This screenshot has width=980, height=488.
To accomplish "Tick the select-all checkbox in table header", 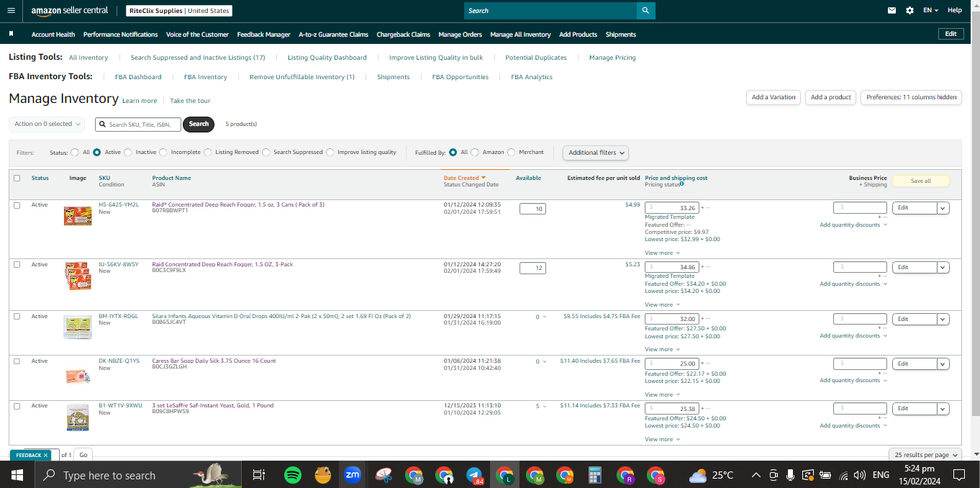I will click(x=17, y=178).
